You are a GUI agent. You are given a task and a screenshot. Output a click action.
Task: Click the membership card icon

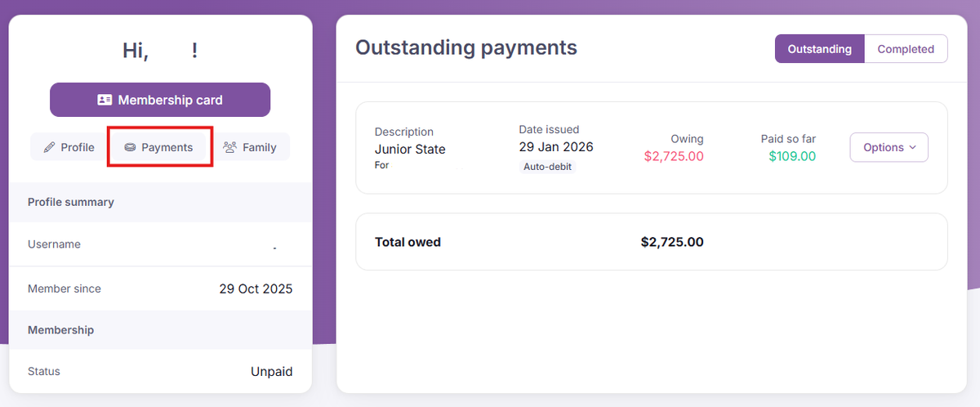(x=105, y=100)
